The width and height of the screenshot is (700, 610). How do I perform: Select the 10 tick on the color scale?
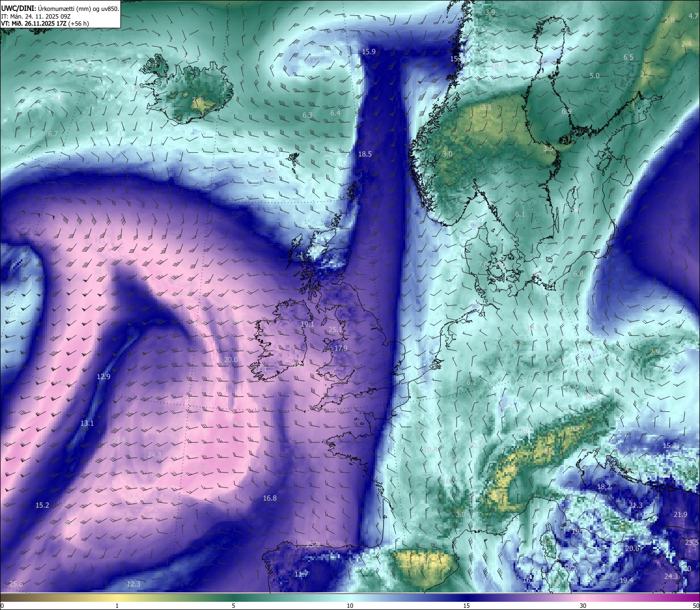(350, 606)
